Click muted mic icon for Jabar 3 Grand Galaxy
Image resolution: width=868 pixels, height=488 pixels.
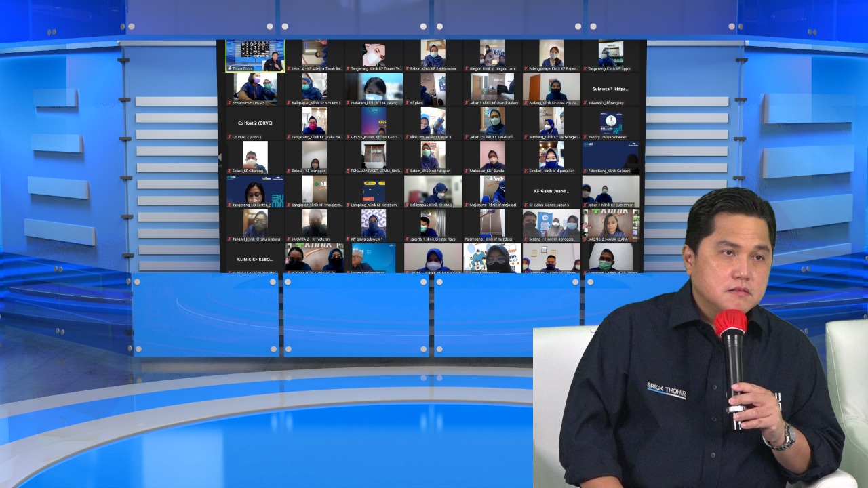tap(466, 103)
